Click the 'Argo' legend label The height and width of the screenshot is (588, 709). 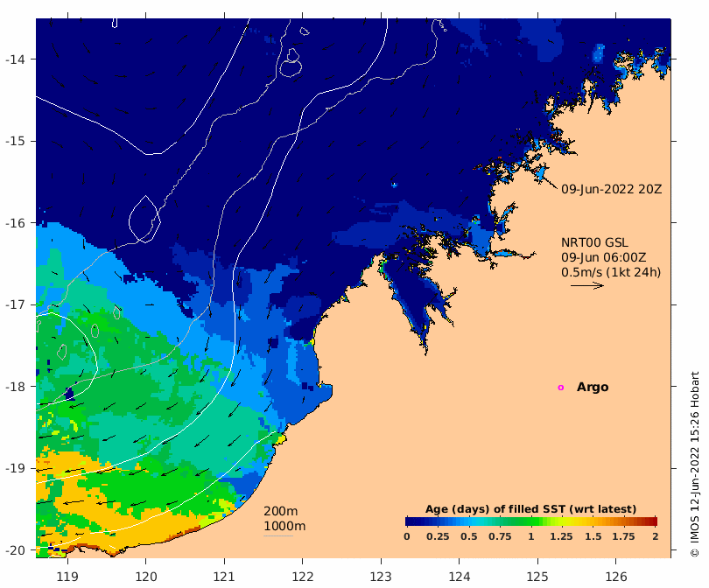(593, 388)
